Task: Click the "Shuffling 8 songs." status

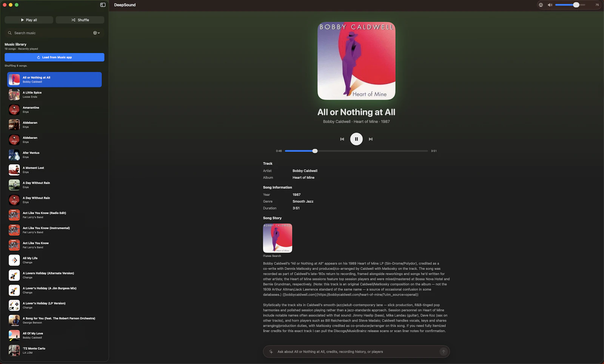Action: pyautogui.click(x=16, y=66)
